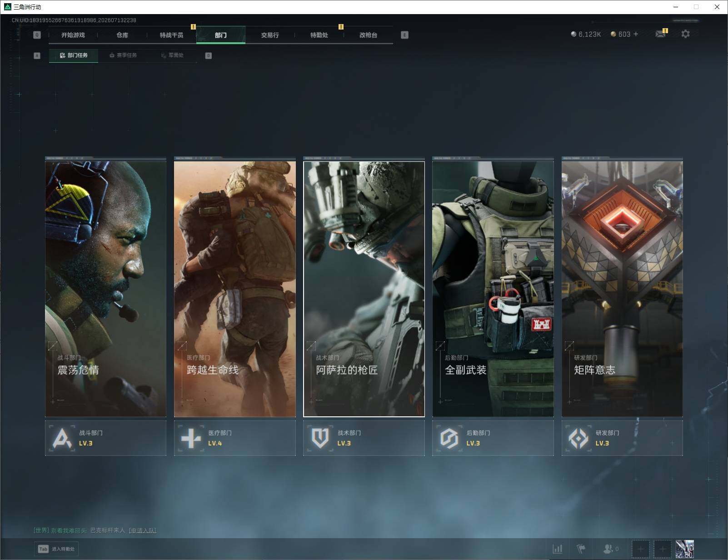Click the tactical department shield emblem
The width and height of the screenshot is (728, 560).
click(320, 439)
